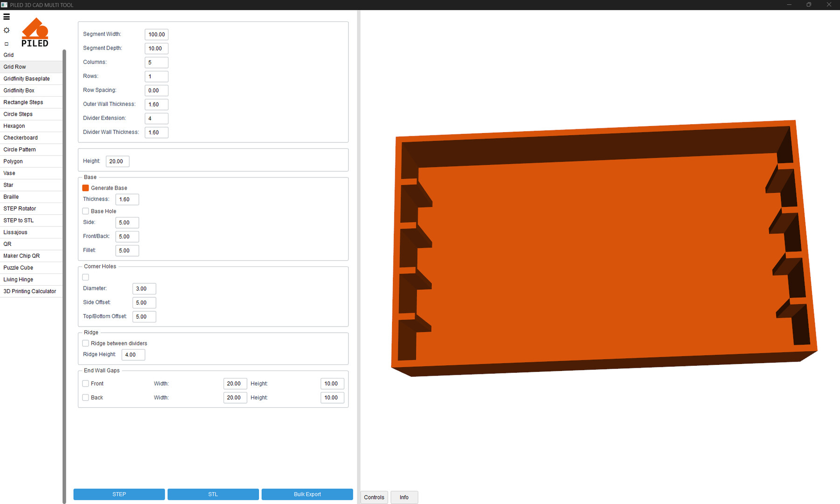
Task: Click the settings gear icon
Action: (x=7, y=30)
